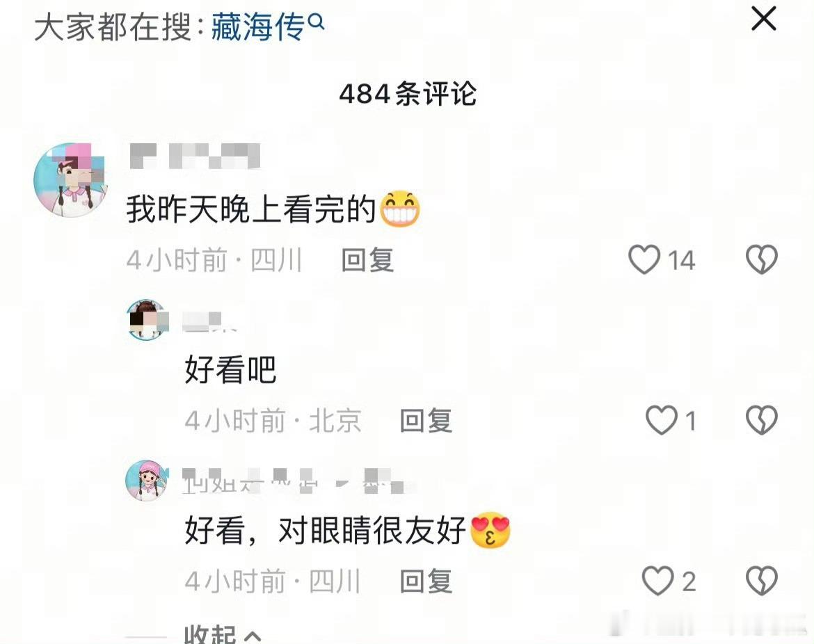This screenshot has height=644, width=814.
Task: Open avatar of 好看吧 replier
Action: coord(147,320)
